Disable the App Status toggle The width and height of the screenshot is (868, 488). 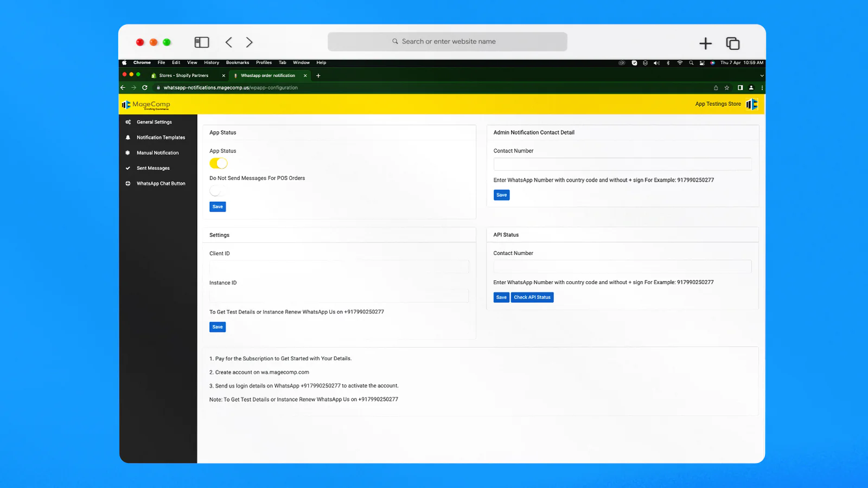[219, 163]
